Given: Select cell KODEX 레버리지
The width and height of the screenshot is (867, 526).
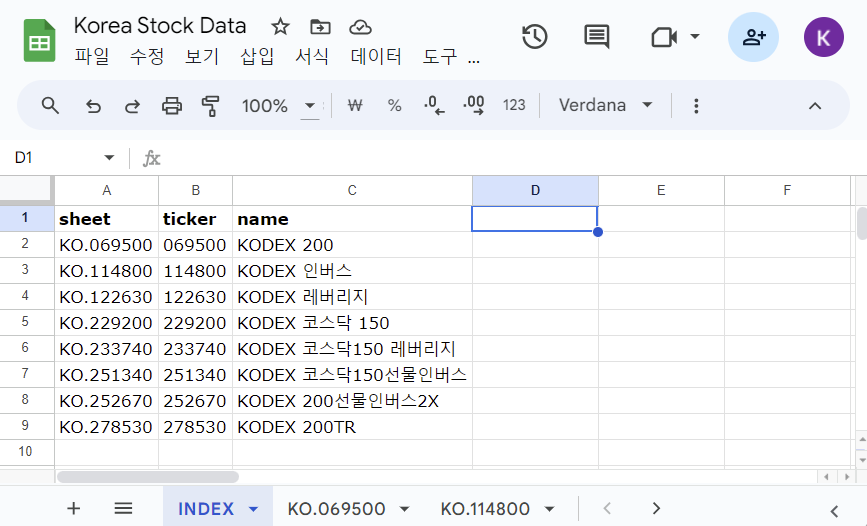Looking at the screenshot, I should click(352, 297).
